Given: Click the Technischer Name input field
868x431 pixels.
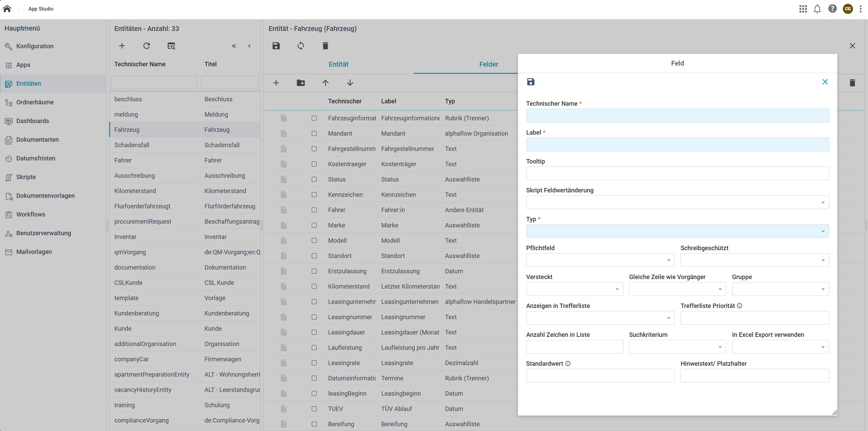Looking at the screenshot, I should click(677, 116).
